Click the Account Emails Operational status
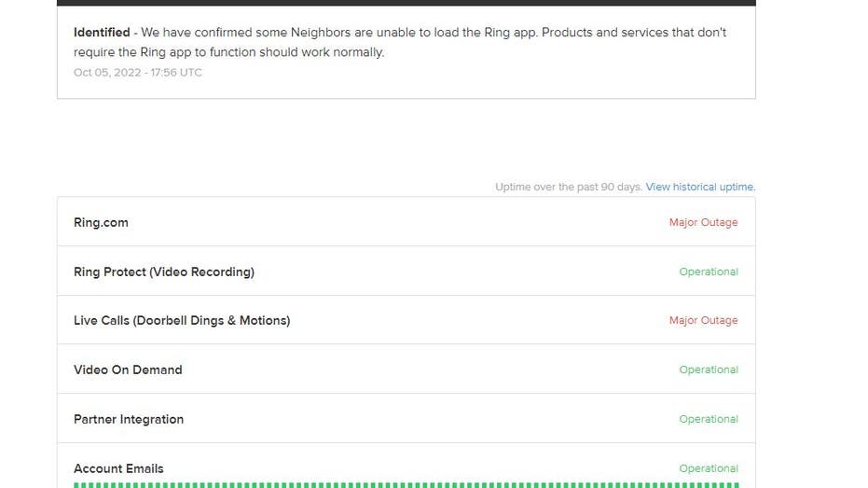 709,468
